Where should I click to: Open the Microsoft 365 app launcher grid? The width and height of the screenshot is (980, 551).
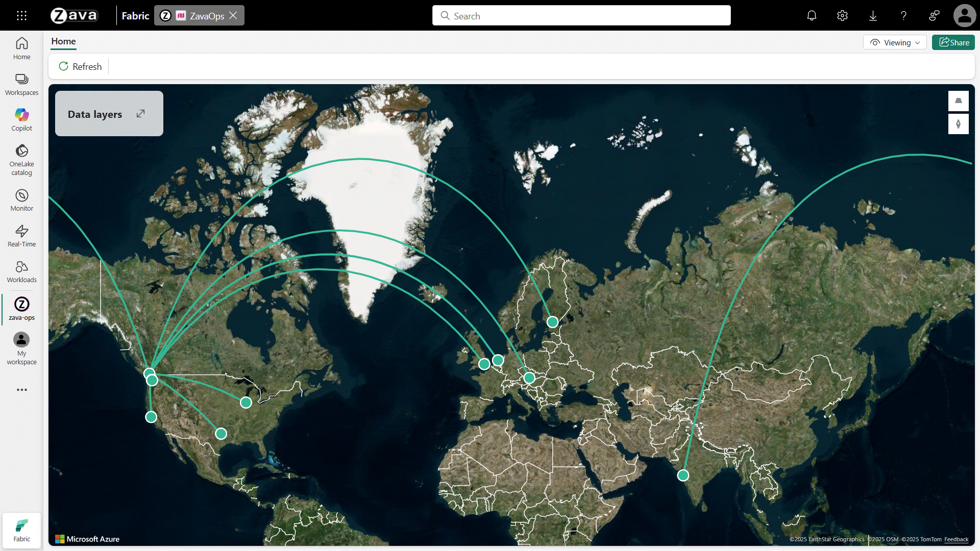click(21, 15)
